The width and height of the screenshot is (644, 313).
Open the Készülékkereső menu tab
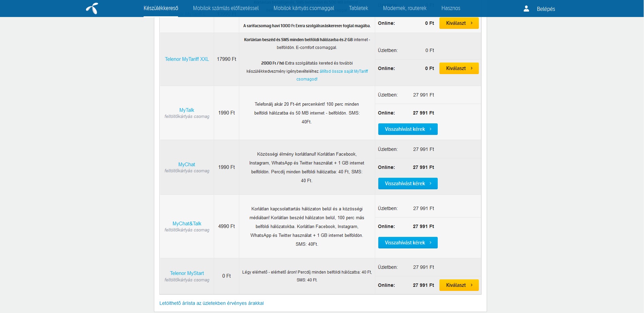161,8
